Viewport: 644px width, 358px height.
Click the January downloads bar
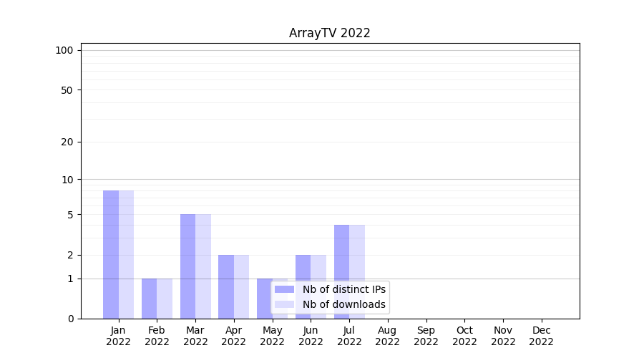point(126,254)
